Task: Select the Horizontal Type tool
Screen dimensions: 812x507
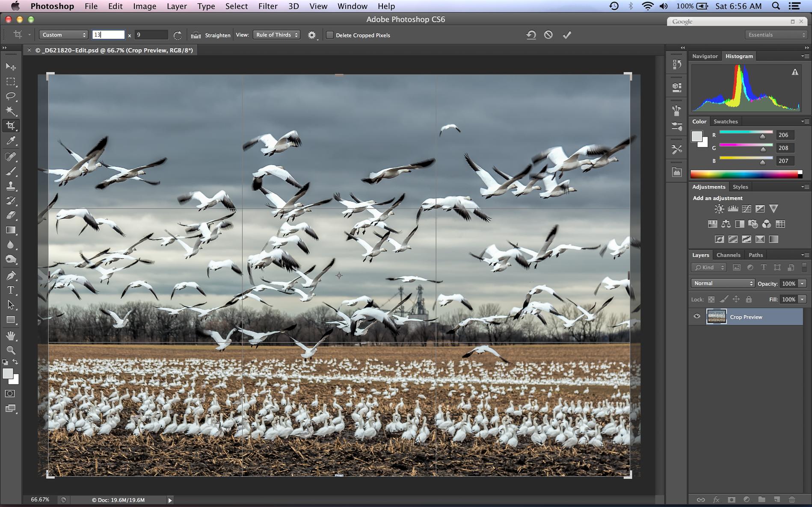Action: pyautogui.click(x=11, y=290)
